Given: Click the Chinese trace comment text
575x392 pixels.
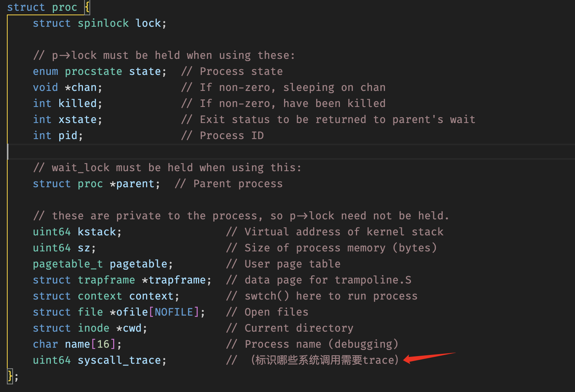Looking at the screenshot, I should click(x=324, y=360).
